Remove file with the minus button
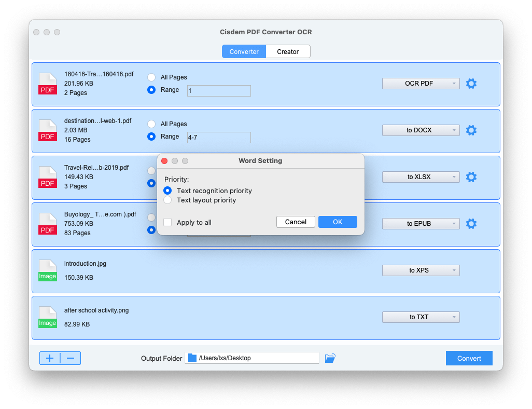Screen dimensions: 532x409 71,358
